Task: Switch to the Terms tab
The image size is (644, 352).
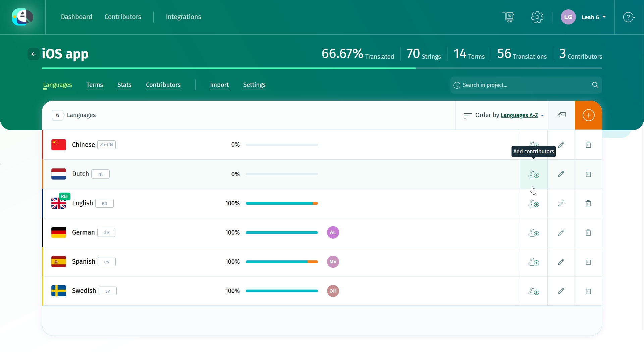Action: pyautogui.click(x=95, y=85)
